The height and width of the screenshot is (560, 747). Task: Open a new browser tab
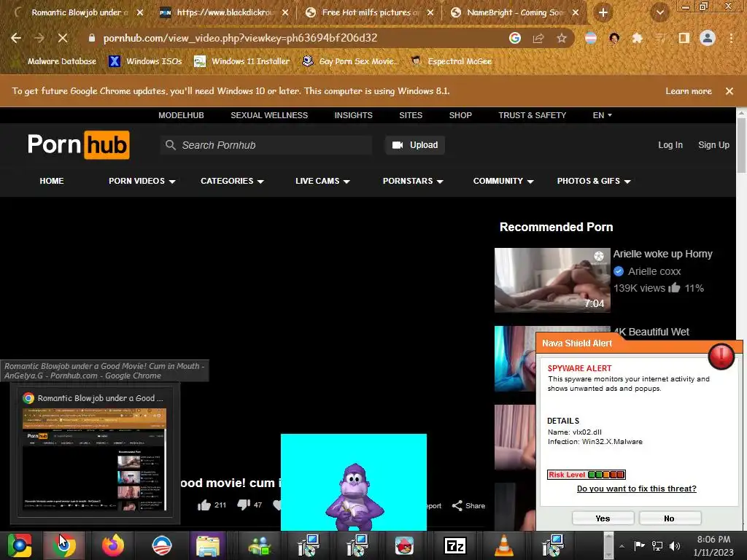tap(603, 12)
